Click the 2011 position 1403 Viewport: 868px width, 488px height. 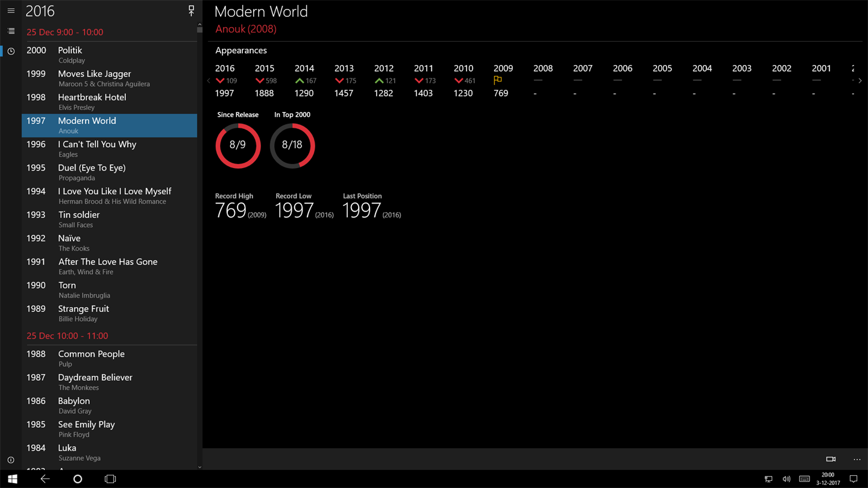[x=424, y=93]
